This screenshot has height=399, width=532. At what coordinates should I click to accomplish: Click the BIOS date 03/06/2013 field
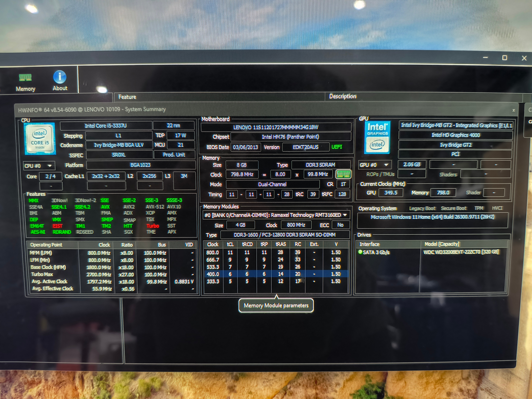245,147
